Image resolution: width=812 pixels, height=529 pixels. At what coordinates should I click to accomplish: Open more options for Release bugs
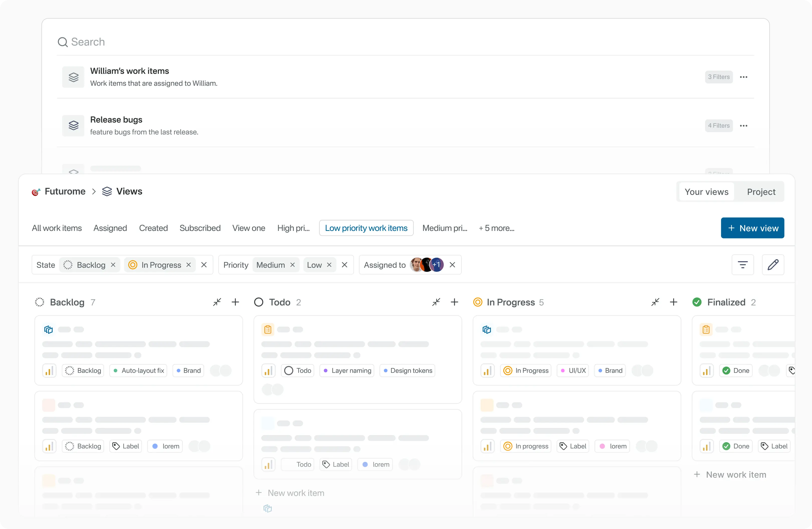coord(743,126)
